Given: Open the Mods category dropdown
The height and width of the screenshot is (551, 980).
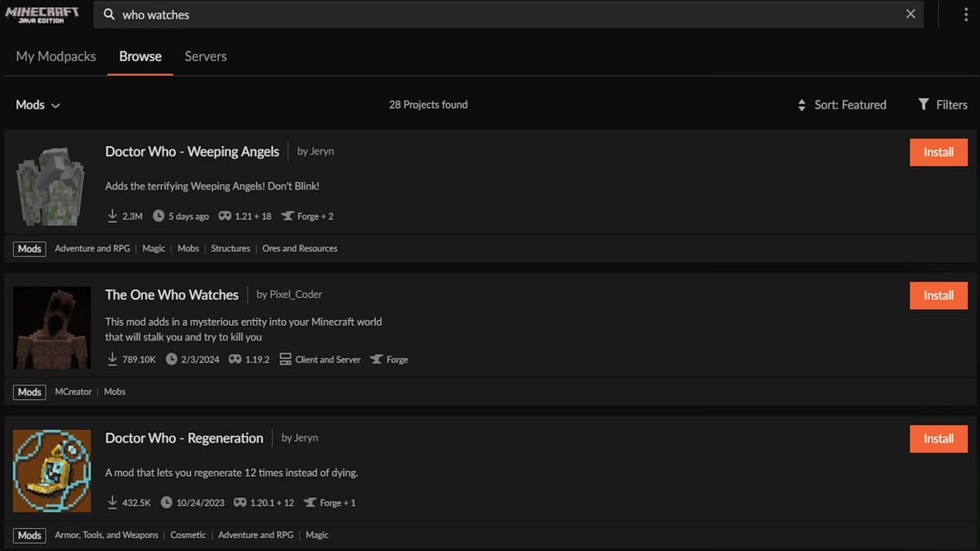Looking at the screenshot, I should click(x=38, y=104).
